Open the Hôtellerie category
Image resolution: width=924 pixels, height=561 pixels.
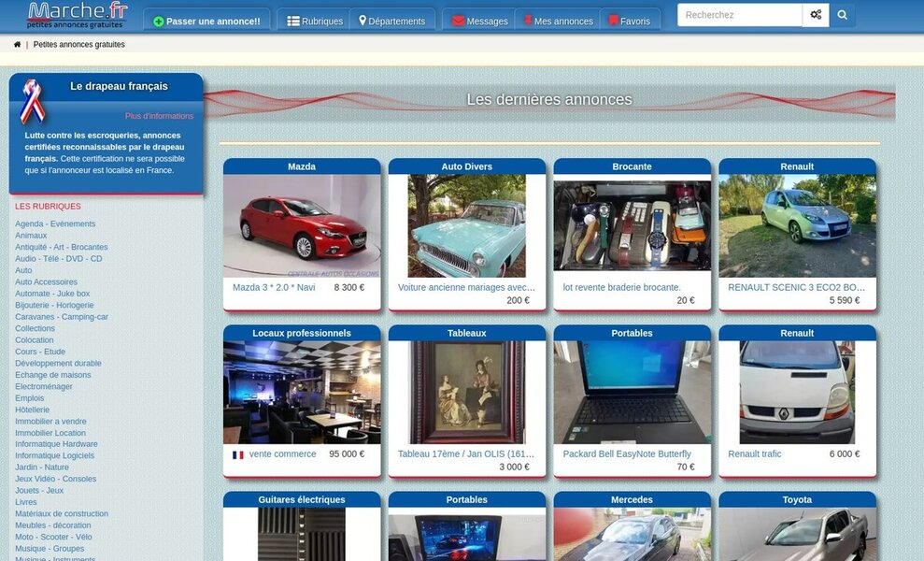pos(33,410)
